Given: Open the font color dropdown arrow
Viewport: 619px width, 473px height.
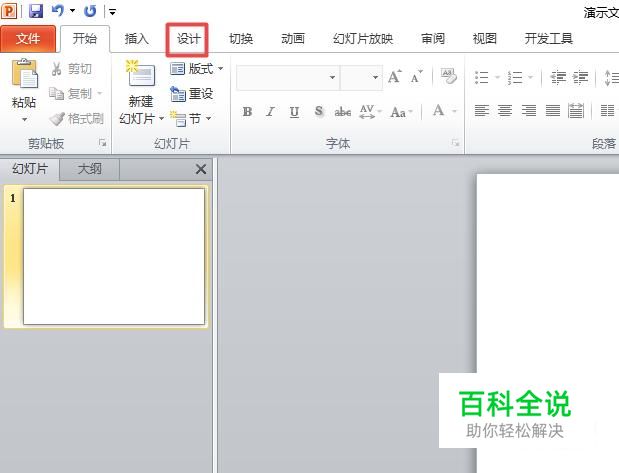Looking at the screenshot, I should (454, 112).
